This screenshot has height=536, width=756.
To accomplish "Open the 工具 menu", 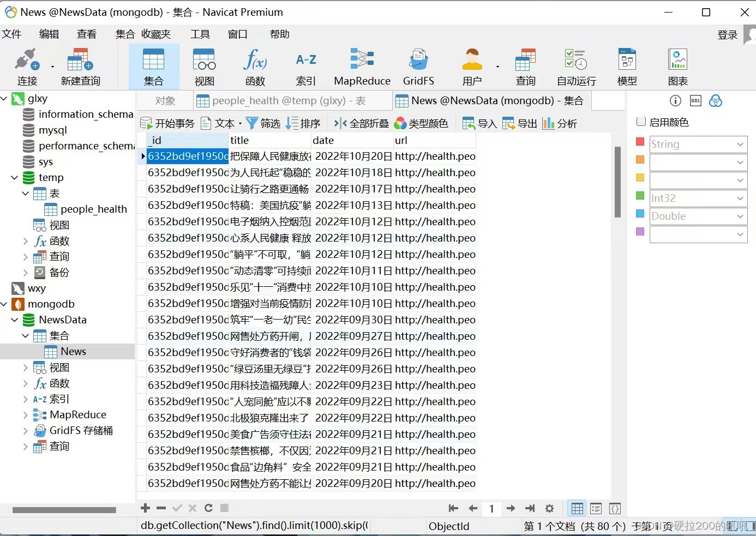I will coord(200,34).
